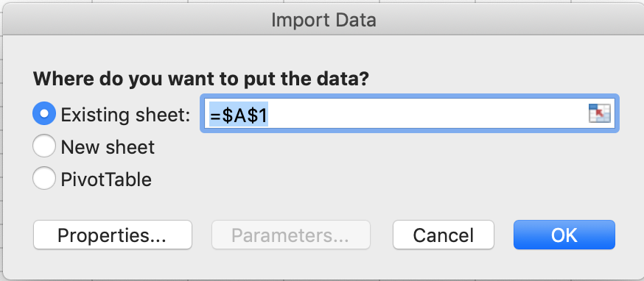The width and height of the screenshot is (644, 281).
Task: Click the 'PivotTable' label text
Action: click(106, 179)
